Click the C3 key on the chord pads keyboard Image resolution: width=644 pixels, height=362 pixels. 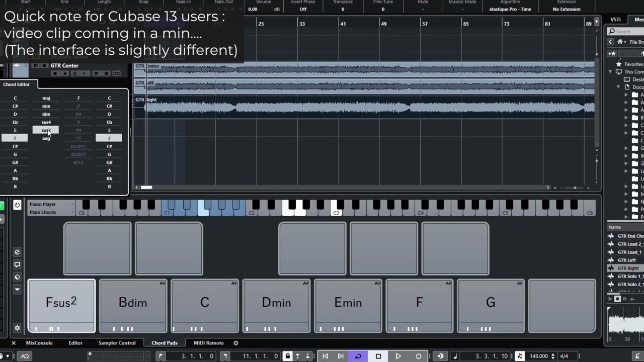click(336, 208)
